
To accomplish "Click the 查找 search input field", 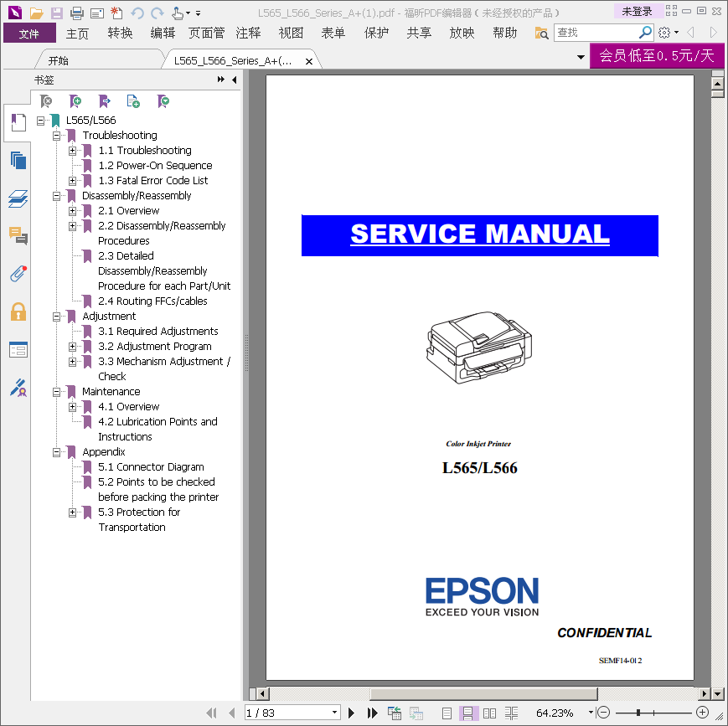I will coord(596,33).
